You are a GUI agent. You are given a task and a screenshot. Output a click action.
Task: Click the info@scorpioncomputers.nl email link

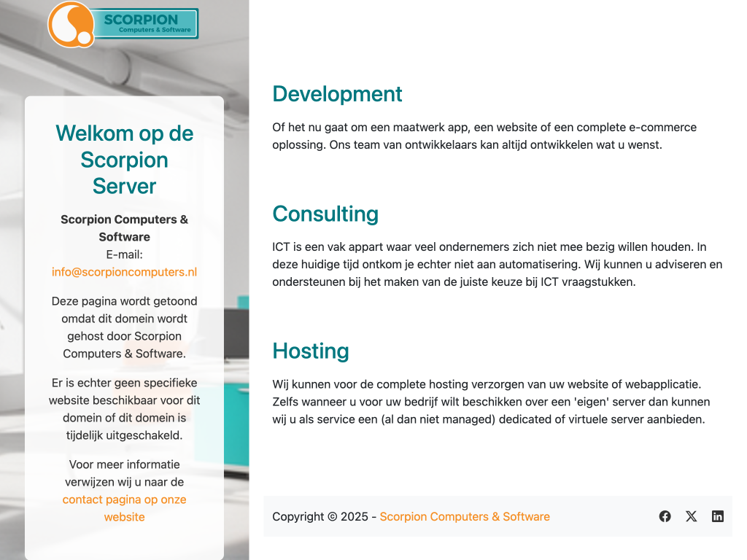(124, 272)
